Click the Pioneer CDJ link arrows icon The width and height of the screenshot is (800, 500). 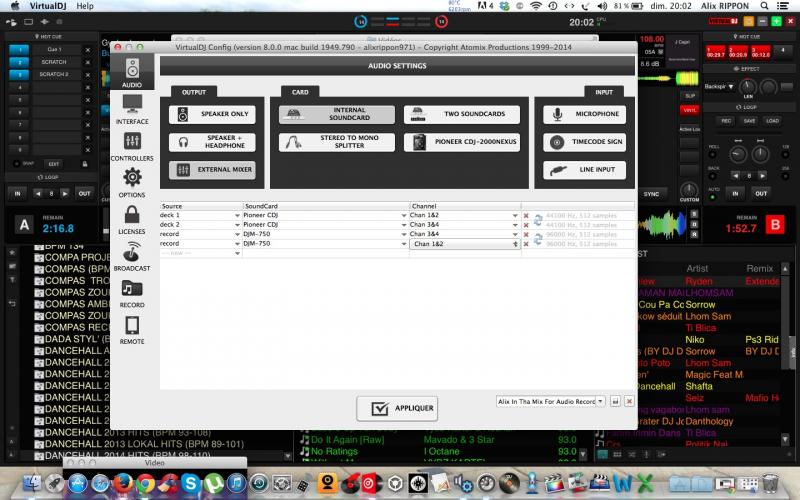pos(538,220)
